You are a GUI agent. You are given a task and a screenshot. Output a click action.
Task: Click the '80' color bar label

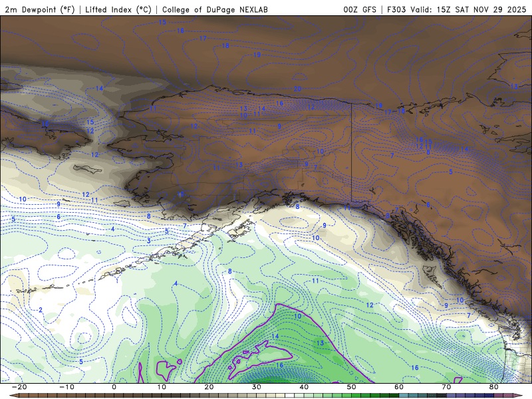tap(494, 387)
